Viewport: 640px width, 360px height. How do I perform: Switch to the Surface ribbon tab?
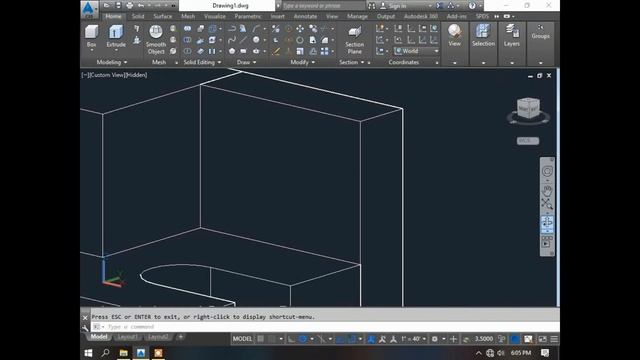coord(162,16)
